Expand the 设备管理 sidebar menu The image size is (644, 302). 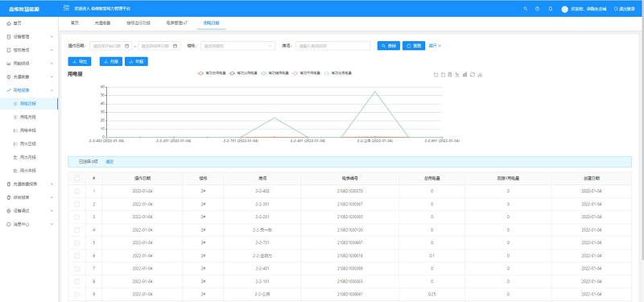pyautogui.click(x=29, y=36)
